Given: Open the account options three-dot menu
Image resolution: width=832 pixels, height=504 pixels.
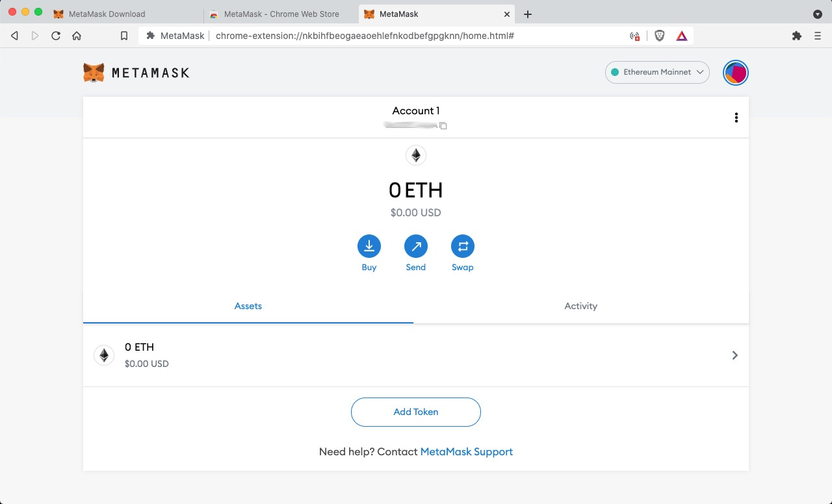Looking at the screenshot, I should click(x=736, y=118).
